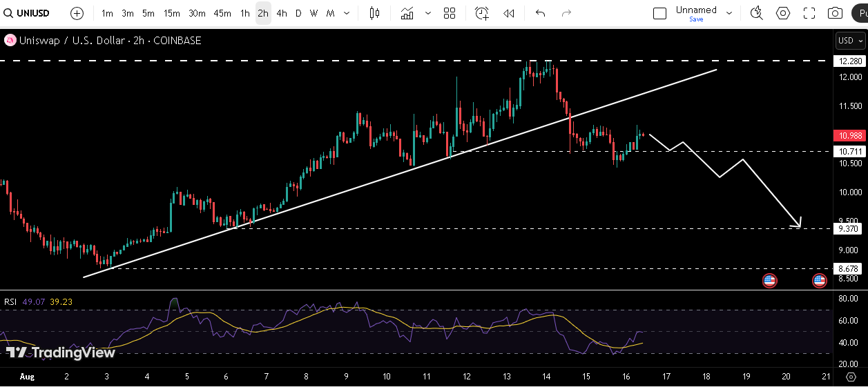868x387 pixels.
Task: Redo the chart action
Action: 567,13
